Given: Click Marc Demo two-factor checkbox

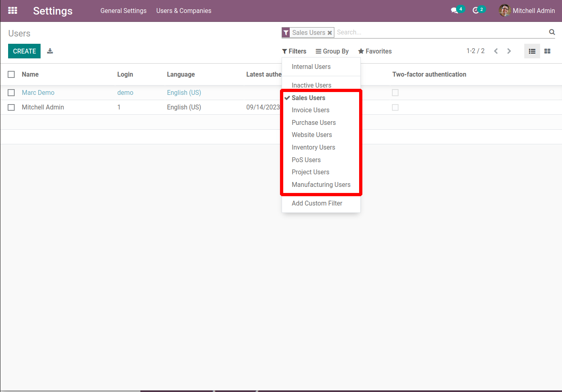Looking at the screenshot, I should click(395, 92).
